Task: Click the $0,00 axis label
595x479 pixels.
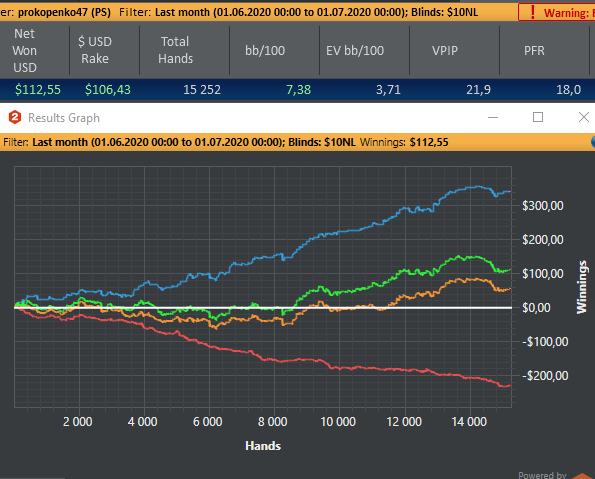Action: [x=536, y=308]
